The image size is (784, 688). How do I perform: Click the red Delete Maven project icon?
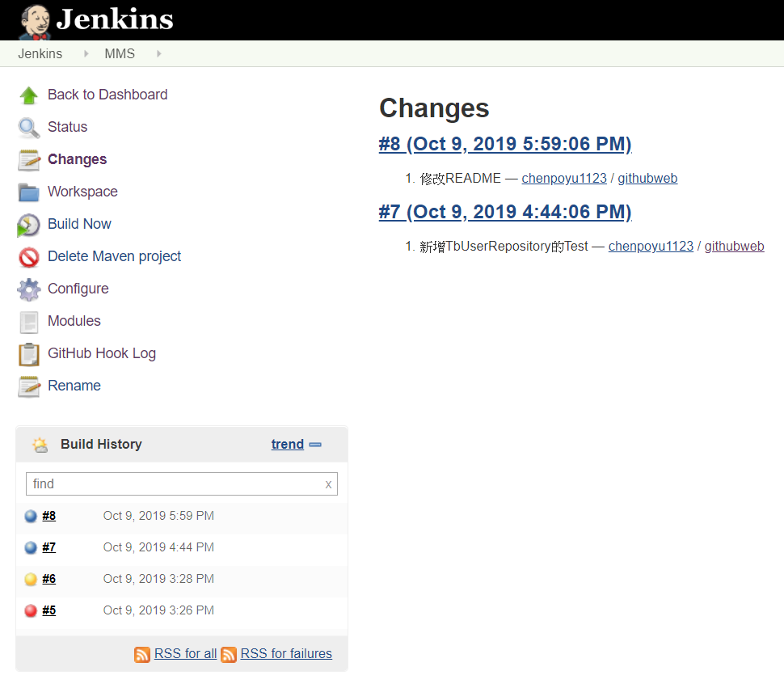click(28, 257)
